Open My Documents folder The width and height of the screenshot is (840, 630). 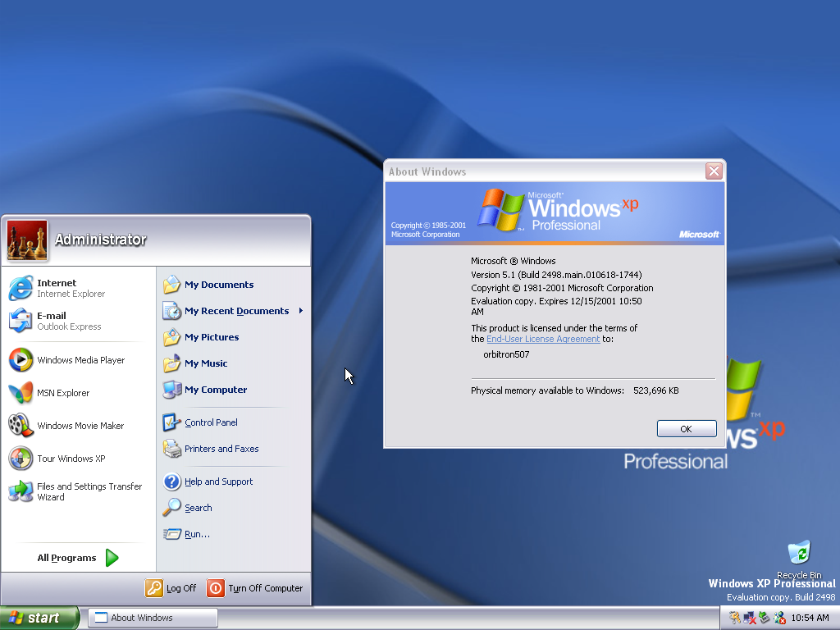pos(234,285)
